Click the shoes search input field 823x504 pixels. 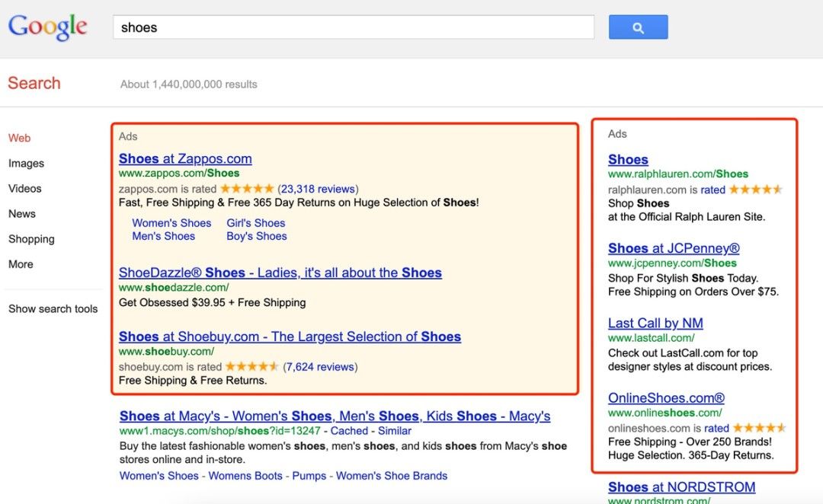(x=354, y=27)
